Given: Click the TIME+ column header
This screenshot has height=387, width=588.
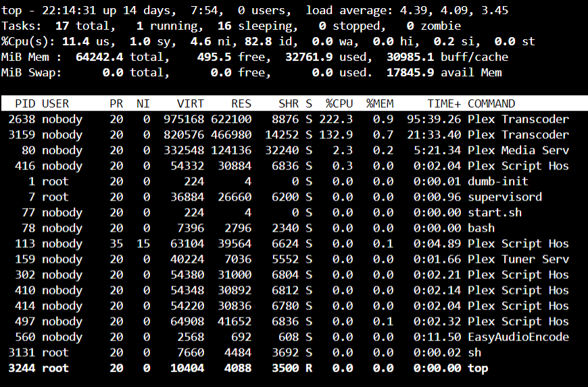Looking at the screenshot, I should pos(444,103).
